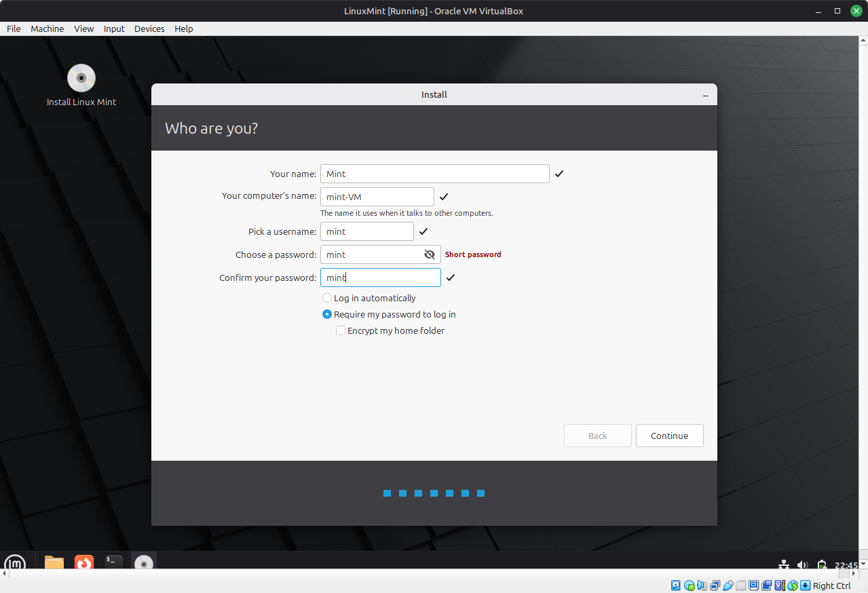Click the 'Who are you?' heading
The width and height of the screenshot is (868, 593).
point(211,128)
